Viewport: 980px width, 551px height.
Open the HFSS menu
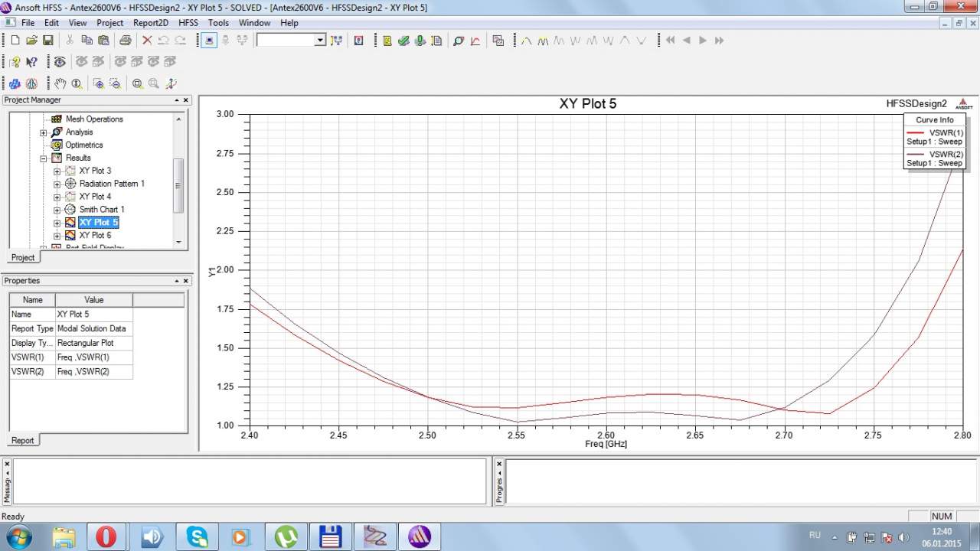[188, 23]
